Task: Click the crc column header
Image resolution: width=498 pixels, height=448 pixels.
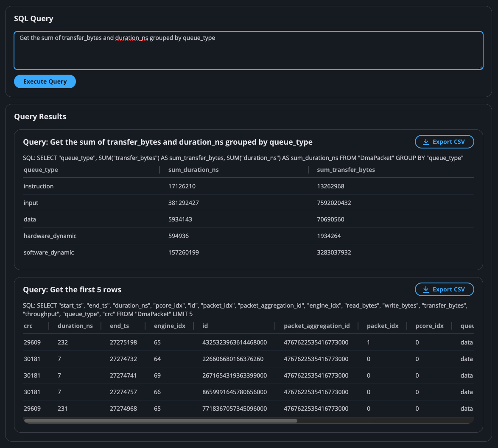Action: coord(28,326)
